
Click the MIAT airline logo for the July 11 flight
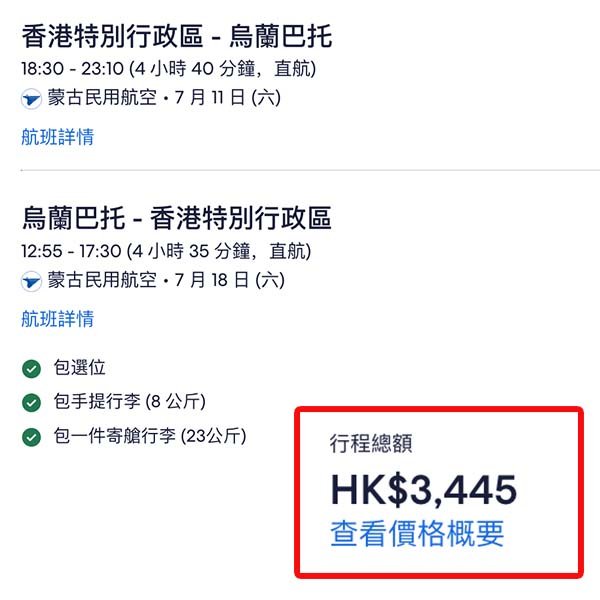click(31, 99)
